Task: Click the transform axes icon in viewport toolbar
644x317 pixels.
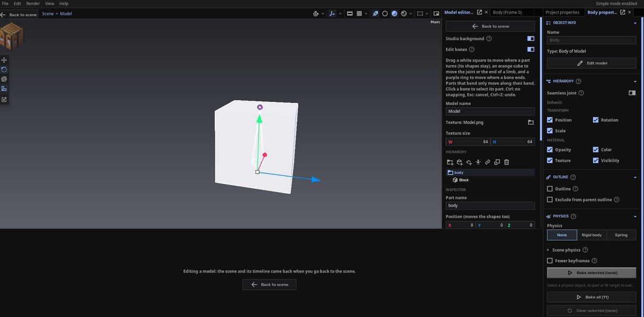Action: pos(333,13)
